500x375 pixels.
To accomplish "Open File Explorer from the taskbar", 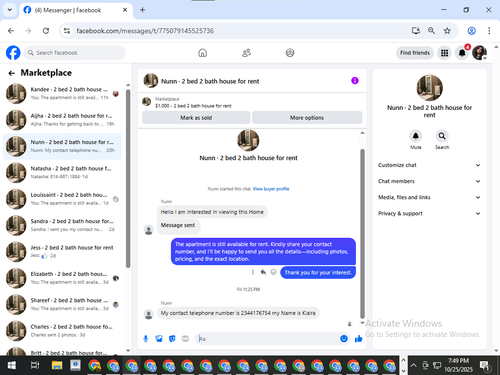I will 57,365.
